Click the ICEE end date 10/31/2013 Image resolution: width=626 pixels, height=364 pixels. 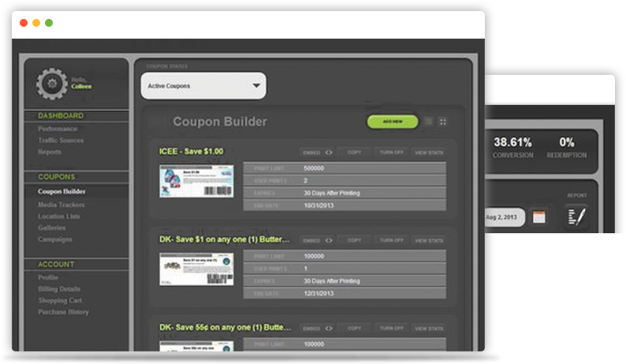pyautogui.click(x=319, y=206)
